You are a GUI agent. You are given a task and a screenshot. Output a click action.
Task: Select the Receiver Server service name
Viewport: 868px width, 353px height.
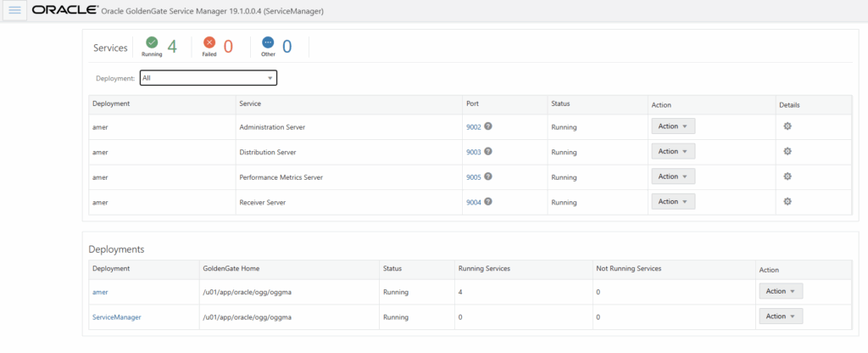(x=263, y=202)
